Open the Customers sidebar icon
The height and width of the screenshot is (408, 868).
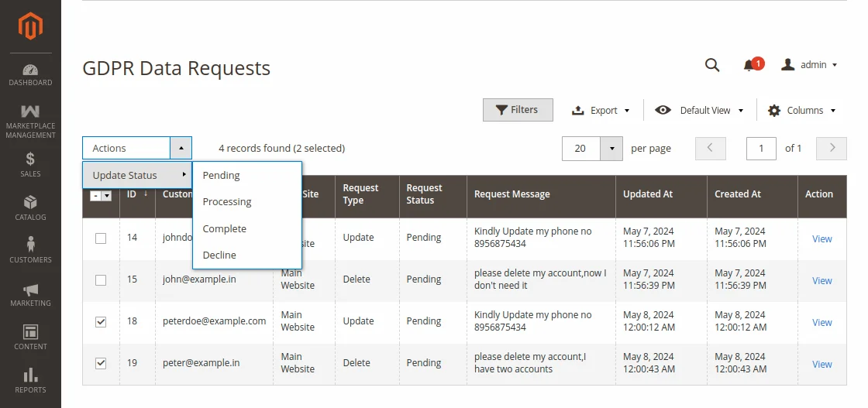[x=30, y=250]
